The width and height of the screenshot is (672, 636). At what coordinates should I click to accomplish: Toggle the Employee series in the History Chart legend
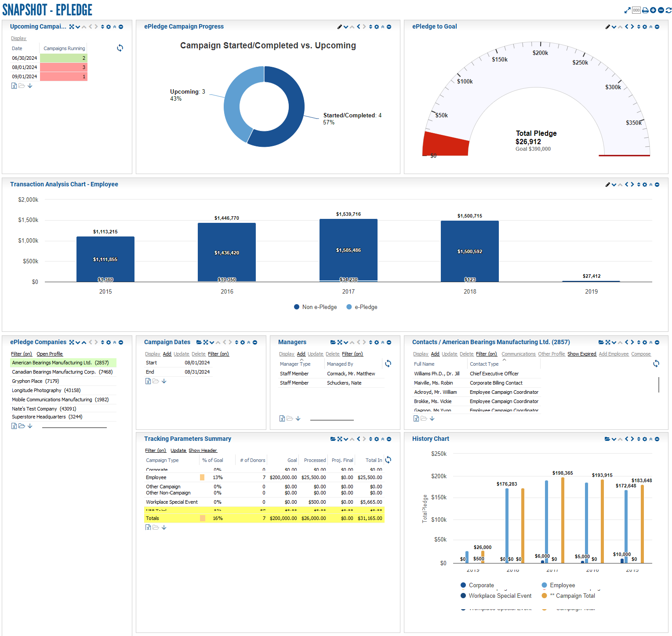[x=558, y=585]
